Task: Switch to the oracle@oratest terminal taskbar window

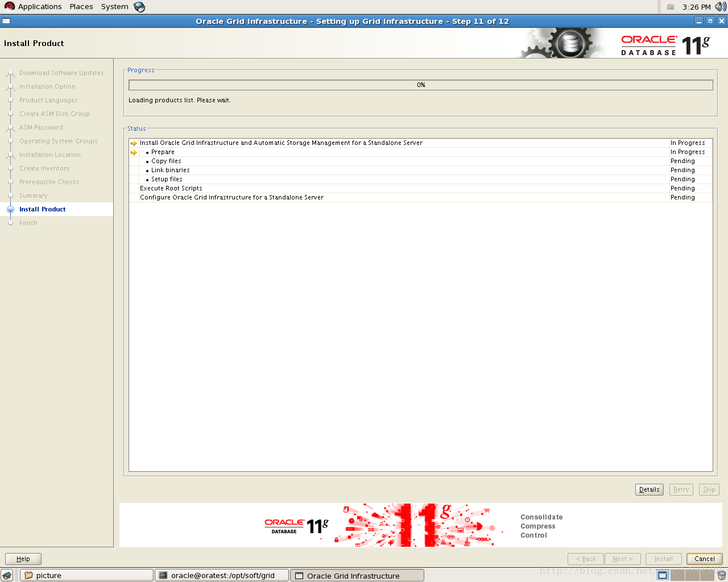Action: pyautogui.click(x=222, y=576)
